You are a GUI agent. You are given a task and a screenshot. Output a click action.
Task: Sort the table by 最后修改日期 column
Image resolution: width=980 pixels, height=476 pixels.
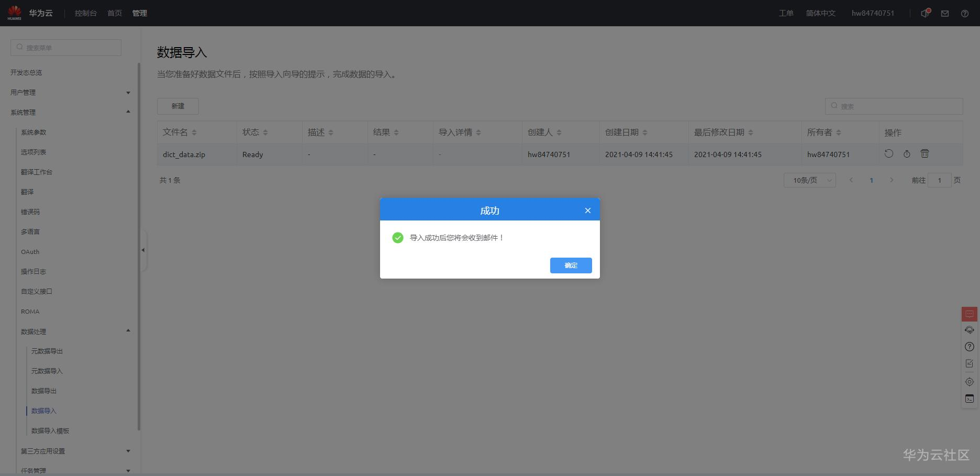[751, 132]
